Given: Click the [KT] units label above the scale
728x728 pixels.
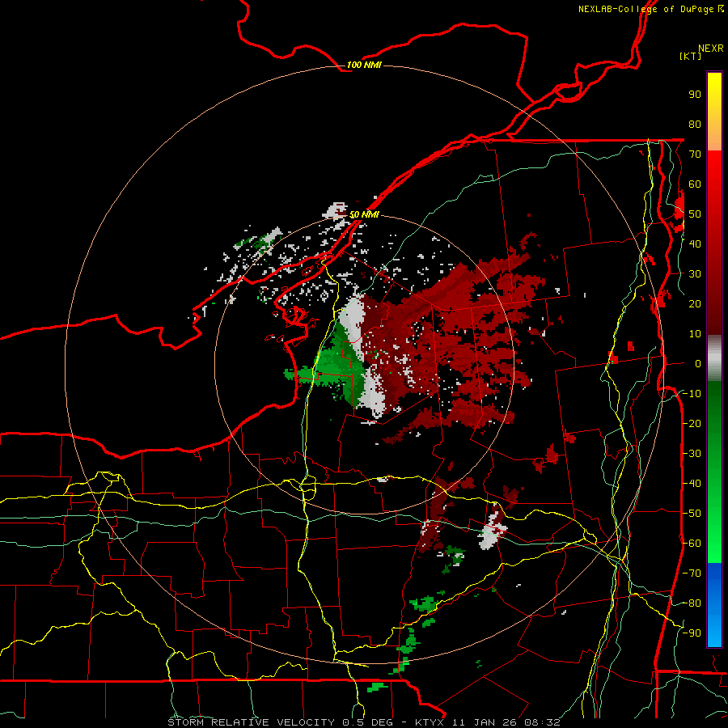Looking at the screenshot, I should point(690,56).
